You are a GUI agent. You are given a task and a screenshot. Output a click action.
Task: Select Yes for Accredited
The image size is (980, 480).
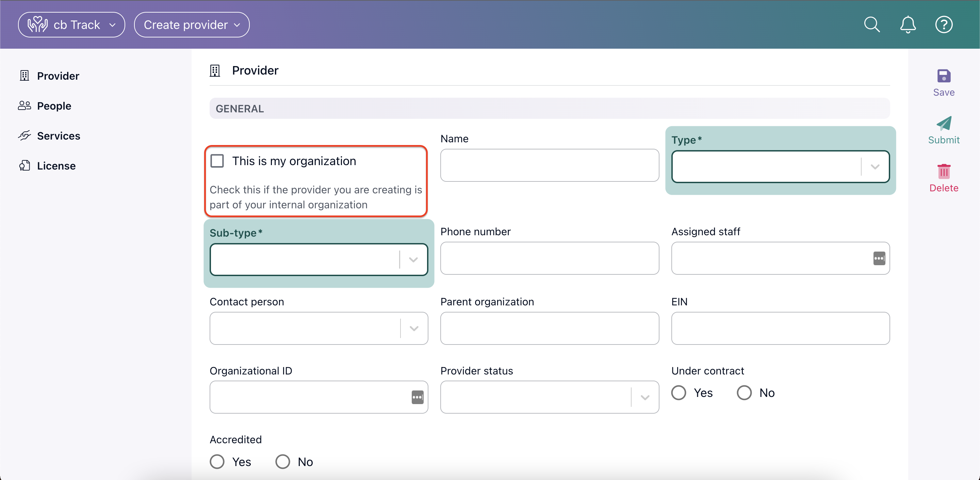pos(217,462)
